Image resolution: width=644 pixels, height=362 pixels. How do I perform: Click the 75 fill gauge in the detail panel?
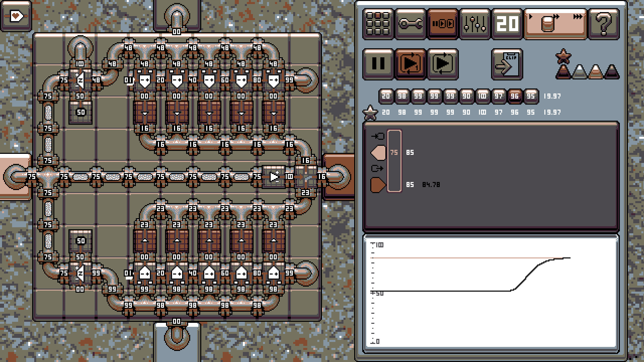(394, 161)
